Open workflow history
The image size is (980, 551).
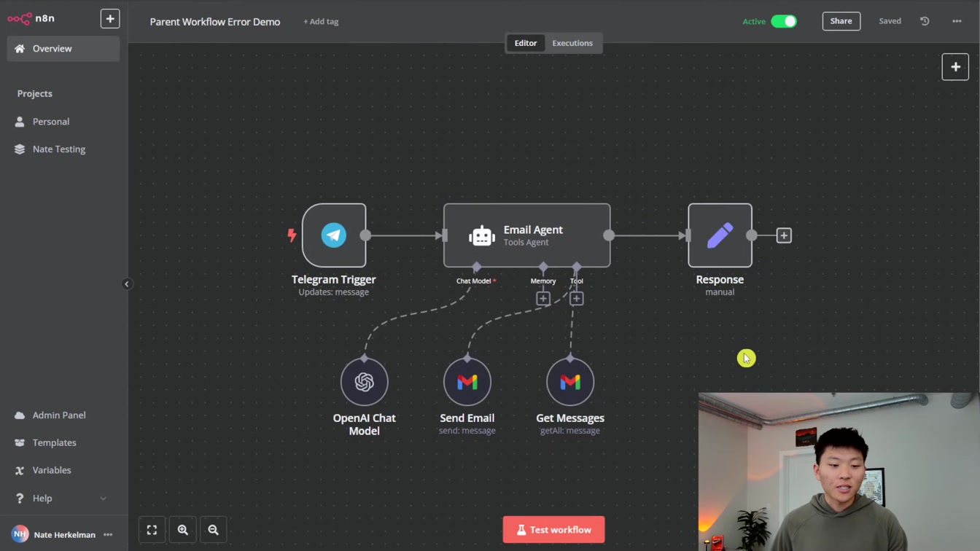pyautogui.click(x=925, y=21)
